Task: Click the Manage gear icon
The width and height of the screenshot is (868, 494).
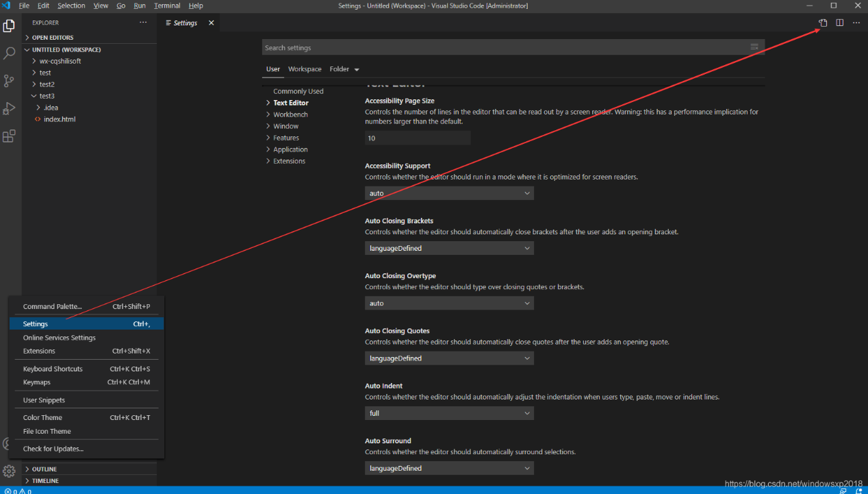Action: 9,471
